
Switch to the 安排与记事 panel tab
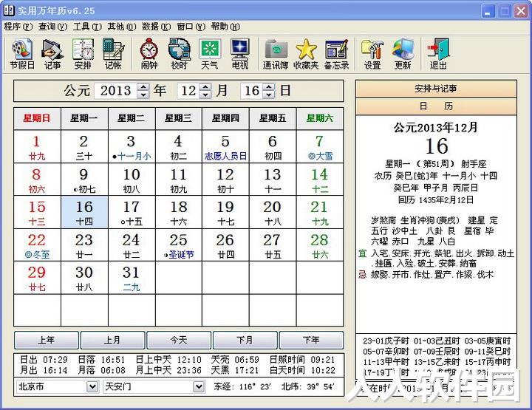click(436, 89)
